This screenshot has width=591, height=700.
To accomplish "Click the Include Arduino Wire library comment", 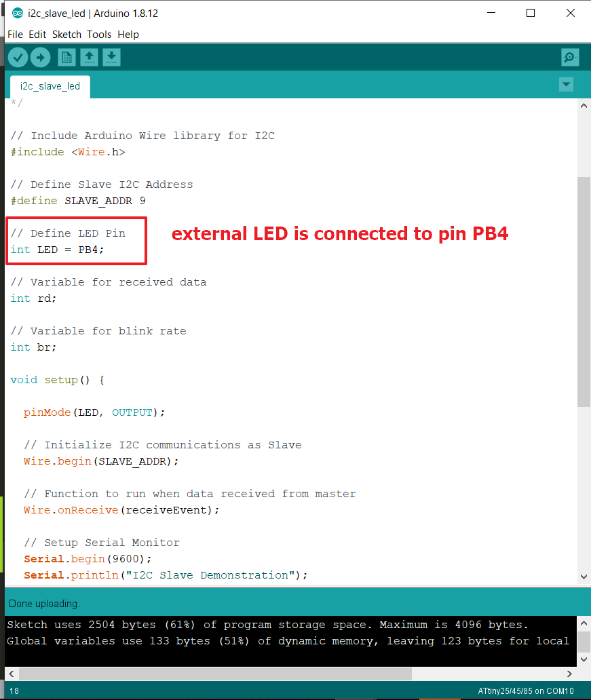I will point(142,136).
